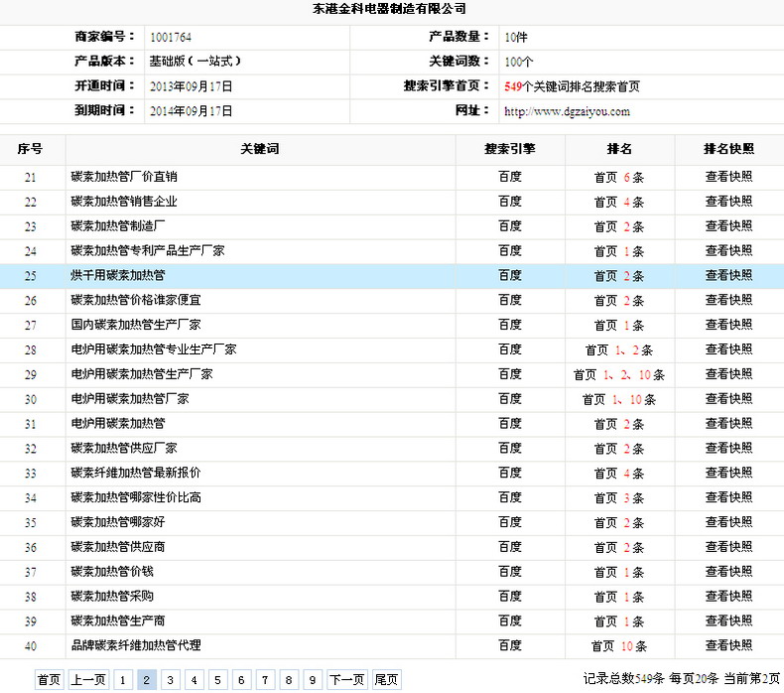This screenshot has height=693, width=784.
Task: Click 查看快照 in highlighted row 25
Action: (728, 275)
